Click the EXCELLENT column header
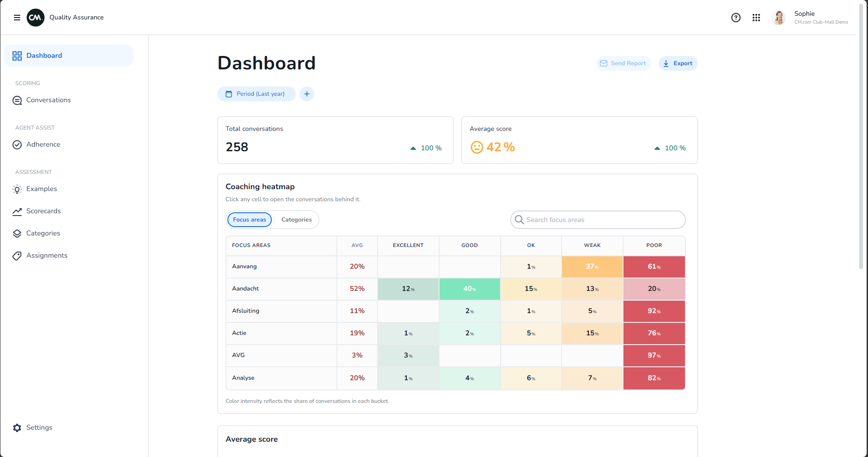The image size is (868, 457). [x=408, y=246]
